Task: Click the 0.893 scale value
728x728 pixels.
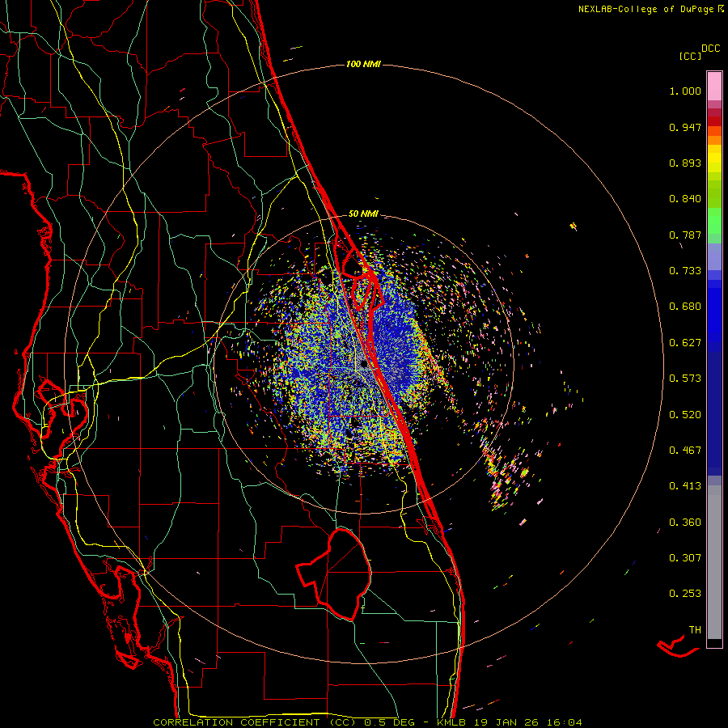Action: pyautogui.click(x=685, y=163)
